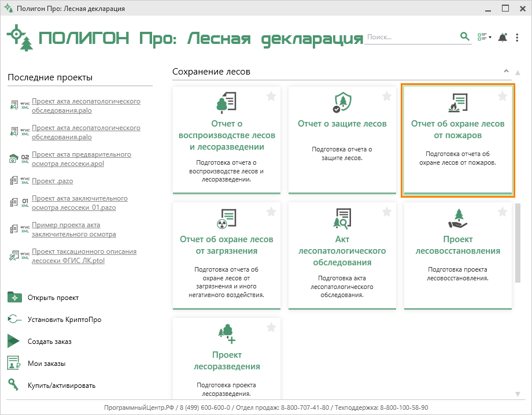Collapse the Сохранение лесов section
The height and width of the screenshot is (415, 532).
(x=506, y=71)
